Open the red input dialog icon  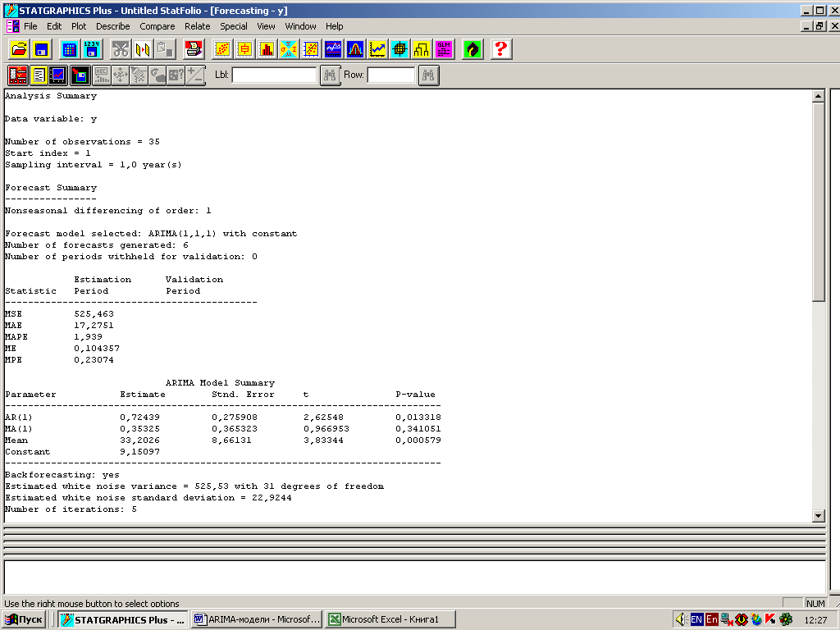[18, 75]
